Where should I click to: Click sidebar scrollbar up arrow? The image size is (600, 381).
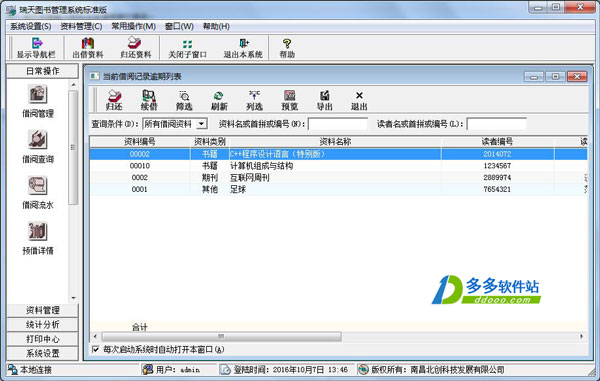73,85
